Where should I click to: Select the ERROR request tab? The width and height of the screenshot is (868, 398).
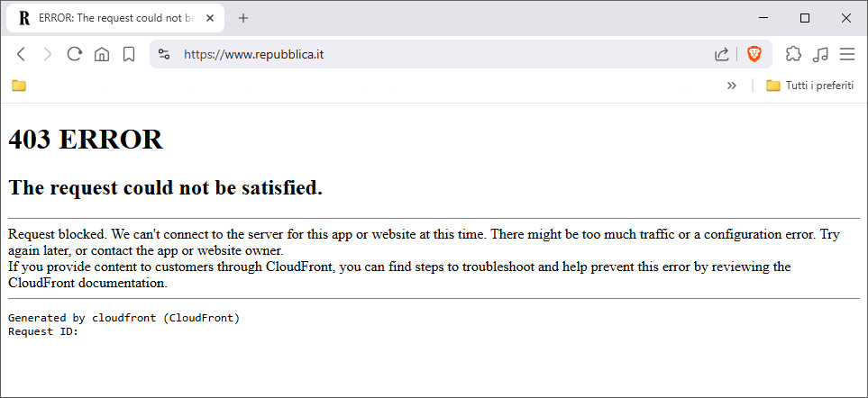pos(115,18)
